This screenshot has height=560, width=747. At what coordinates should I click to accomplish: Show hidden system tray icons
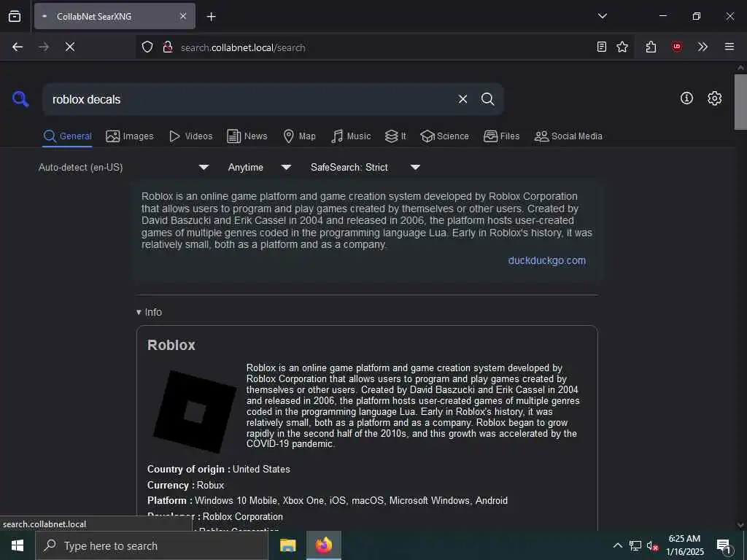[617, 545]
